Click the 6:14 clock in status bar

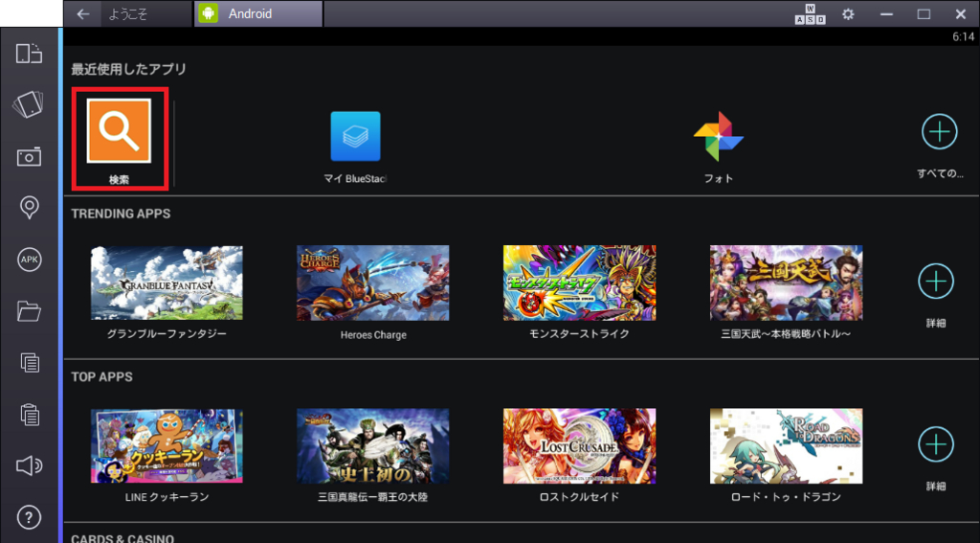point(963,37)
